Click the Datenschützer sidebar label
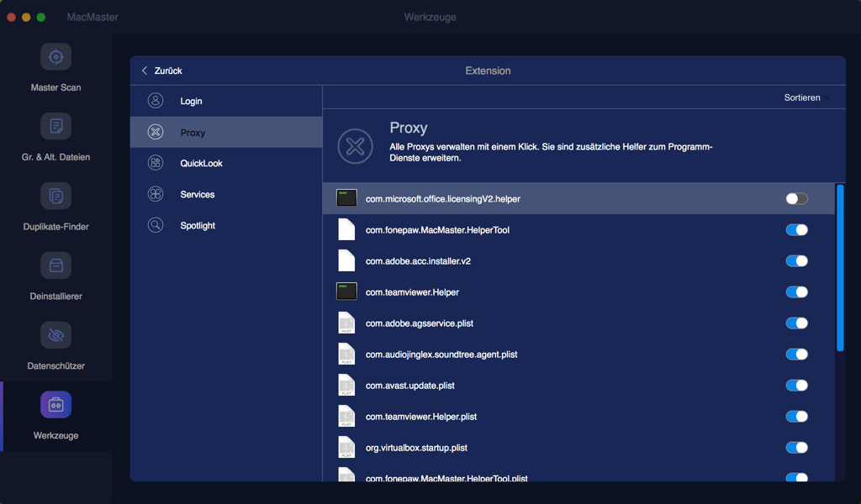This screenshot has width=861, height=504. [55, 365]
